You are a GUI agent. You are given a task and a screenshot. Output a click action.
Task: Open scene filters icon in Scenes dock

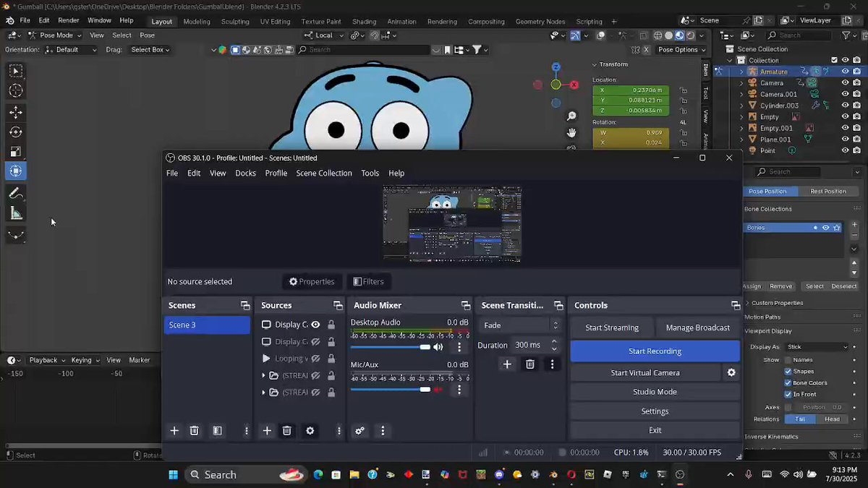217,431
